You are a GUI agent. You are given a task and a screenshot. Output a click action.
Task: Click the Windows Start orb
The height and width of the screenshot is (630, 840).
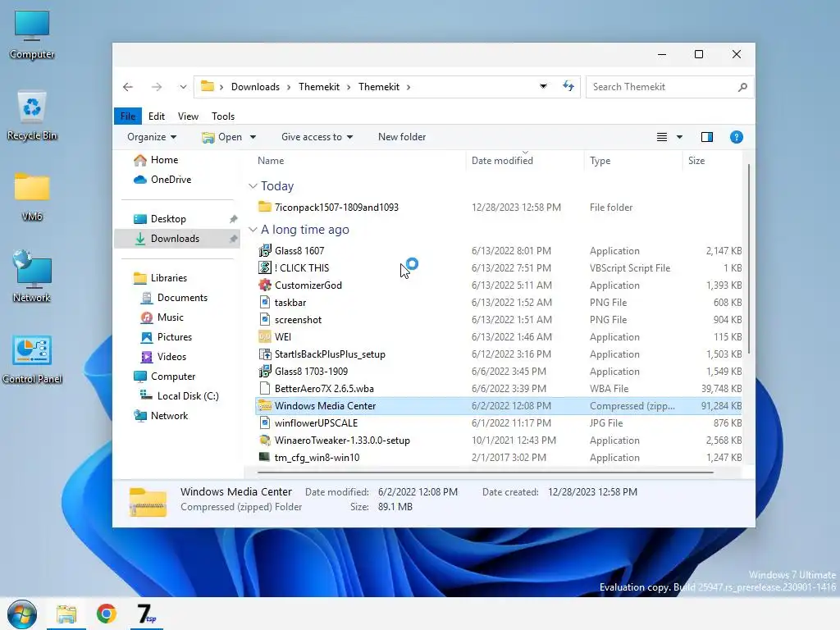[x=22, y=614]
